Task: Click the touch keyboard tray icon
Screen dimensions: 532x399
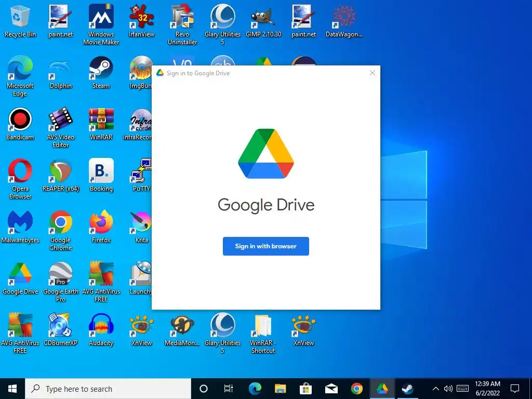Action: click(463, 389)
